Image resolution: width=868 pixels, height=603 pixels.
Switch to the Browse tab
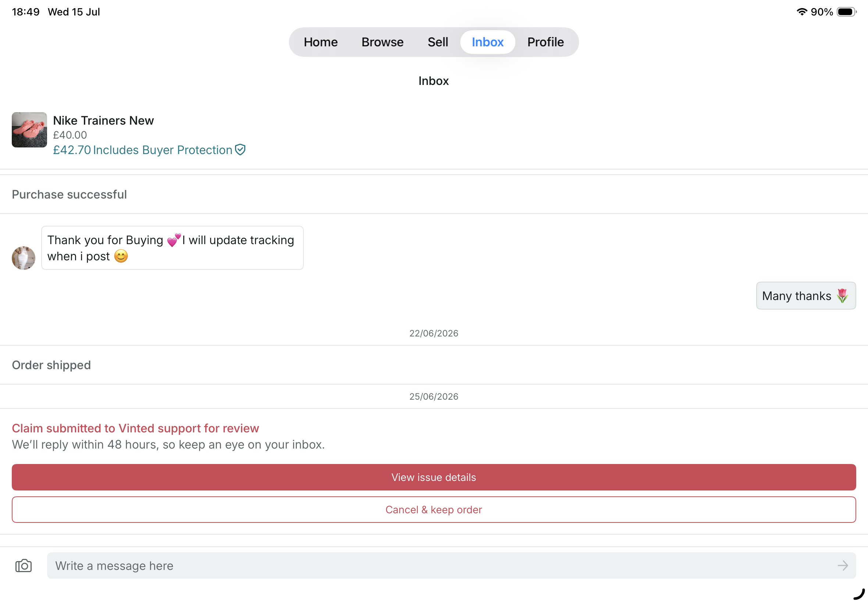(x=383, y=42)
